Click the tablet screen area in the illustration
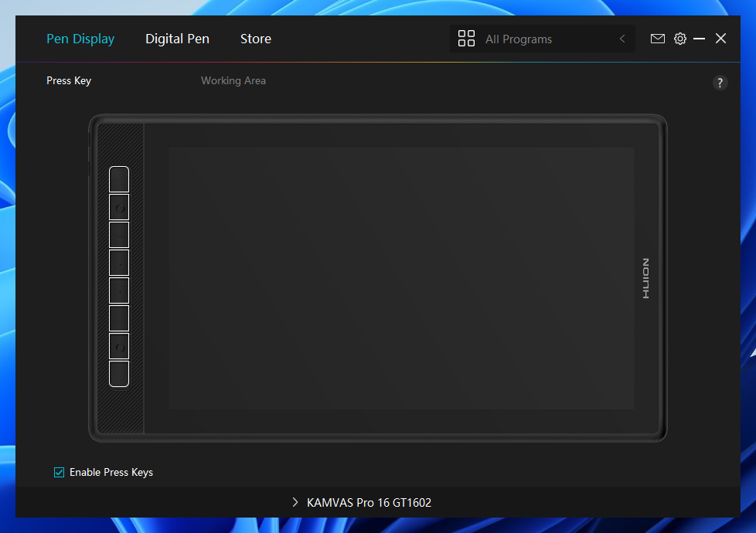Viewport: 756px width, 533px height. tap(401, 279)
